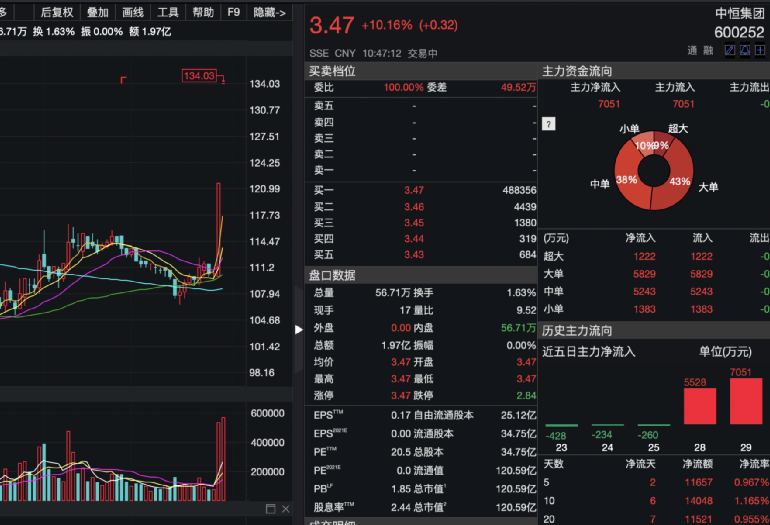Click the current price 3.47 headline
This screenshot has height=525, width=770.
coord(331,25)
